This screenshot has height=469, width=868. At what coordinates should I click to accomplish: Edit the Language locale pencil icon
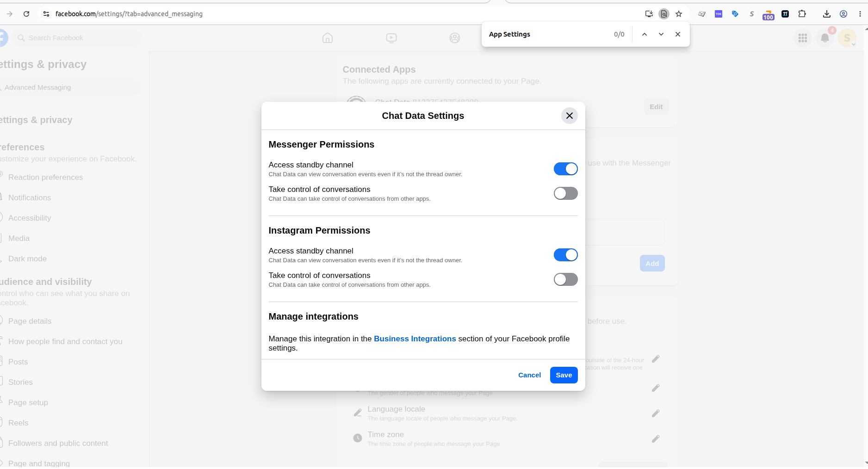pyautogui.click(x=656, y=413)
